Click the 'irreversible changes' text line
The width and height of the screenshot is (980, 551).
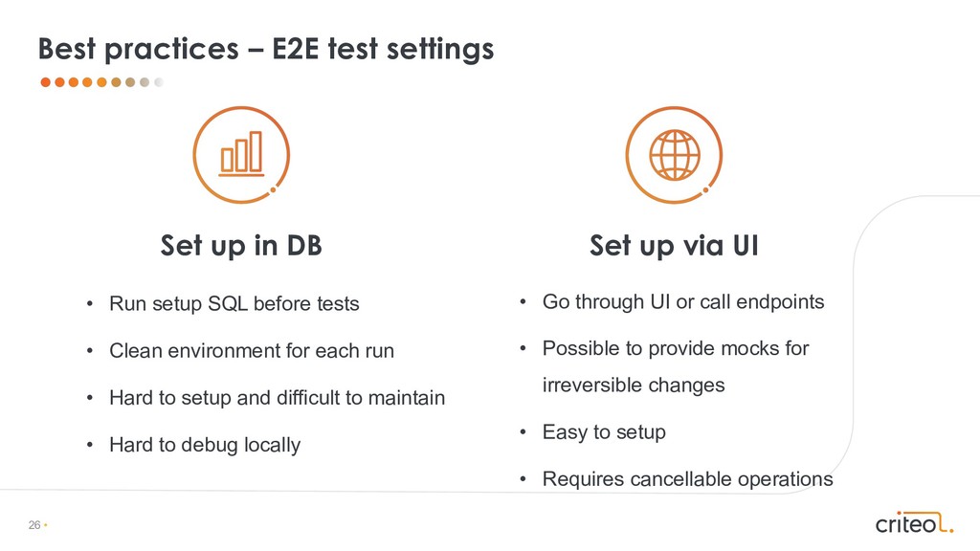(634, 386)
